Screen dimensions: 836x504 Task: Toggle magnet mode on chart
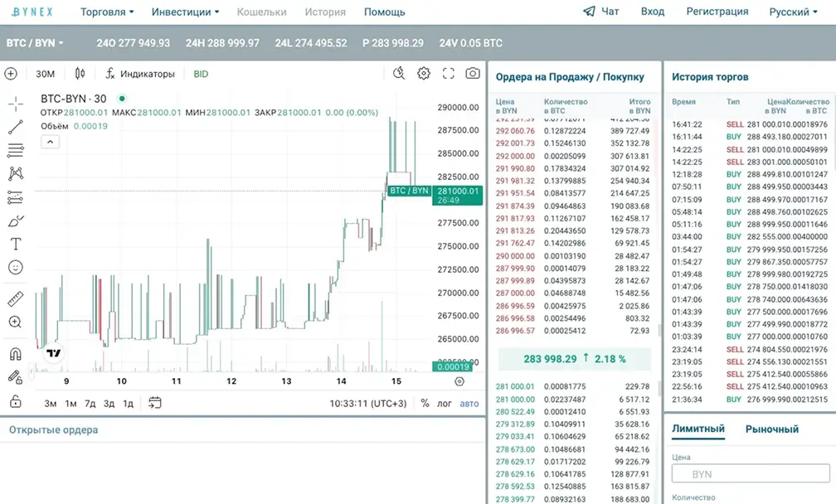point(16,354)
